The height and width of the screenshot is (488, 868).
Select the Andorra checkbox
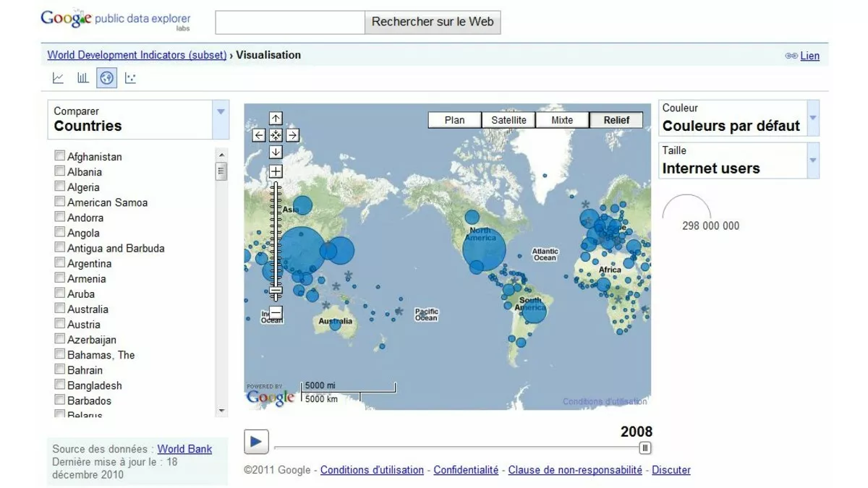(x=60, y=216)
